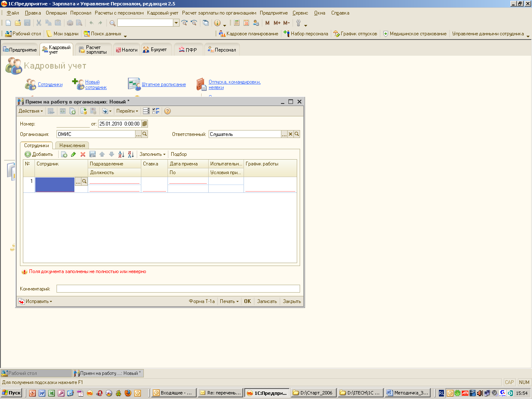Screen dimensions: 532x399
Task: Click the green pencil edit row icon
Action: tap(74, 154)
